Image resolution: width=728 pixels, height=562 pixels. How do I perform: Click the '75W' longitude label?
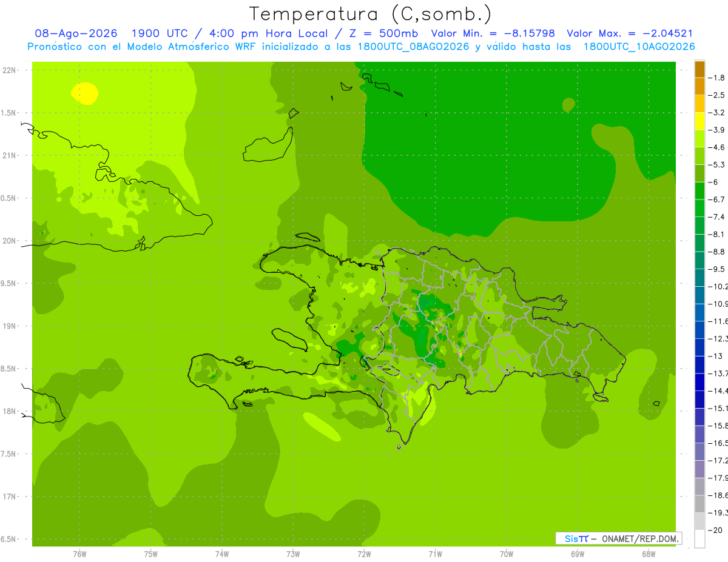pyautogui.click(x=151, y=554)
